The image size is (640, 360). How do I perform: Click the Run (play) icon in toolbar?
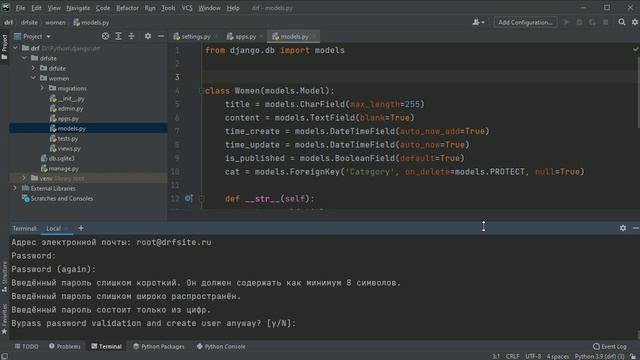567,22
